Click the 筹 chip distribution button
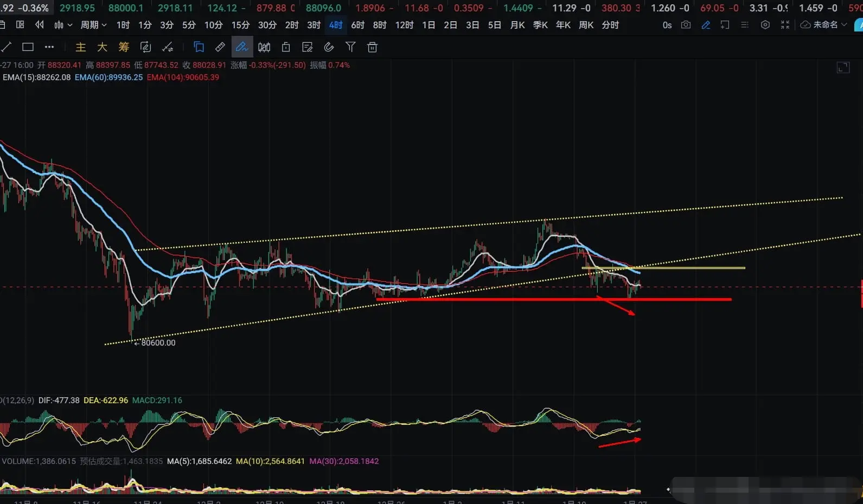The height and width of the screenshot is (504, 863). tap(124, 47)
